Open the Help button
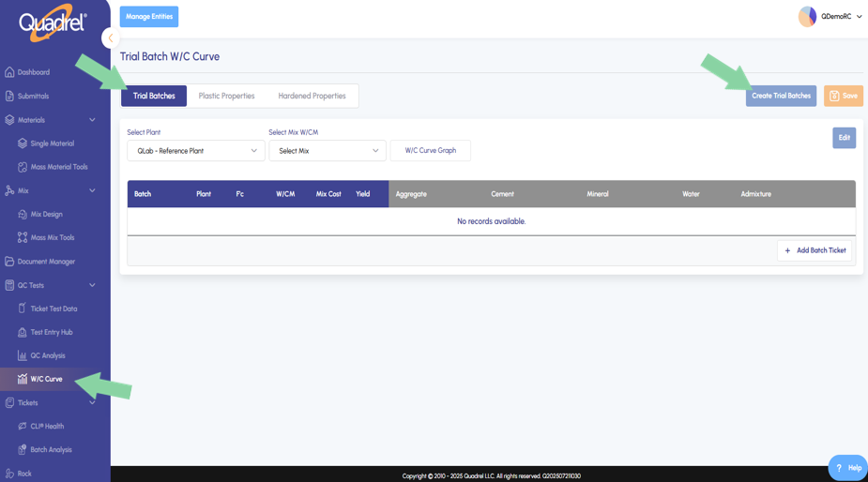The width and height of the screenshot is (868, 482). [x=848, y=468]
